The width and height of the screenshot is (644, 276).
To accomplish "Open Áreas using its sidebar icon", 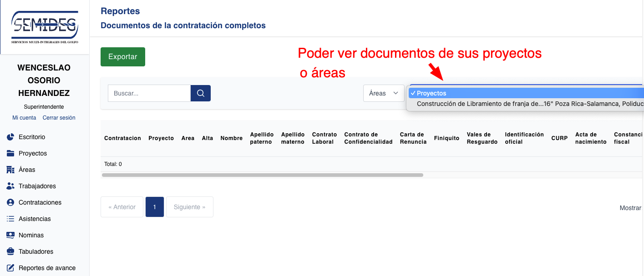I will [10, 170].
